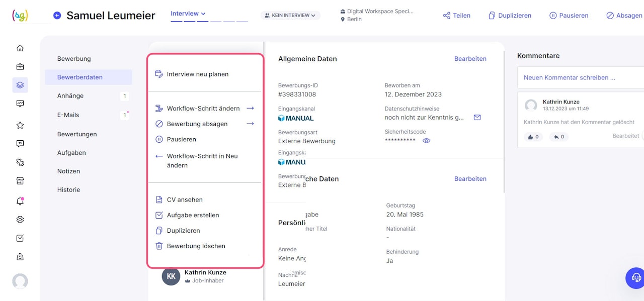644x301 pixels.
Task: Open the KEIN INTERVIEW dropdown
Action: pos(290,16)
